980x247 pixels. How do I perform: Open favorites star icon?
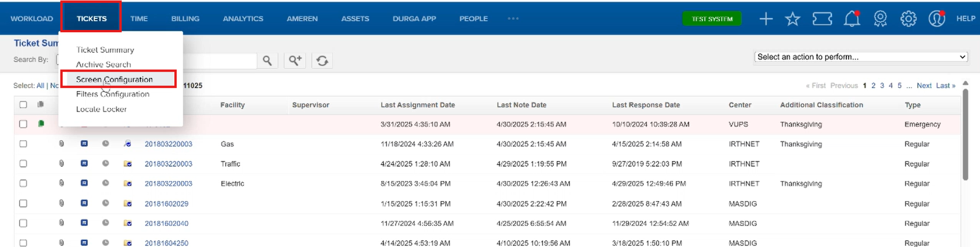tap(793, 19)
